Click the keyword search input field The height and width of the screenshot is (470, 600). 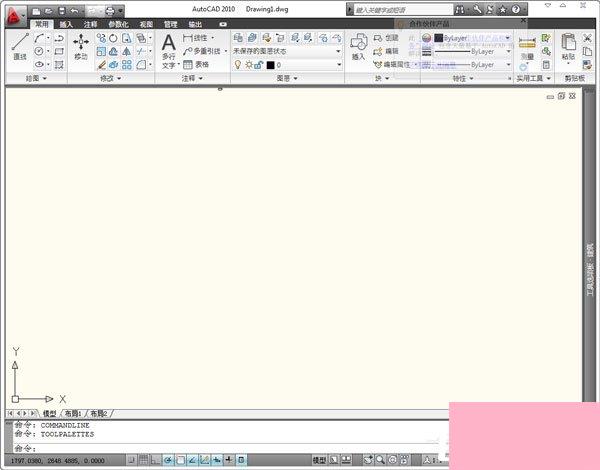coord(403,10)
